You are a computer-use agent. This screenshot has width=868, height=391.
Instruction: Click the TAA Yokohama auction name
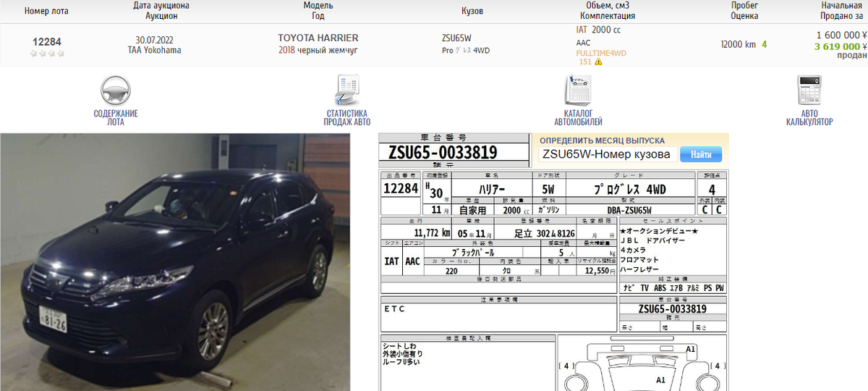click(155, 50)
